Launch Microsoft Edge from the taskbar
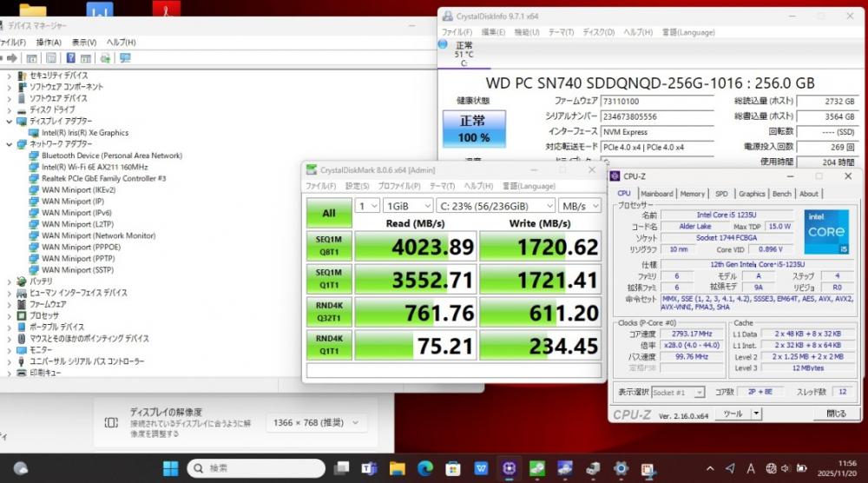 pyautogui.click(x=425, y=468)
